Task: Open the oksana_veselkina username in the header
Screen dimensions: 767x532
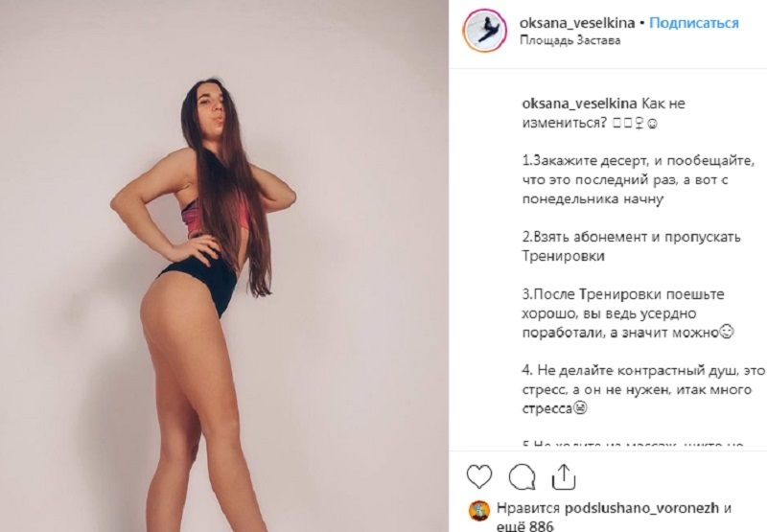Action: point(577,23)
